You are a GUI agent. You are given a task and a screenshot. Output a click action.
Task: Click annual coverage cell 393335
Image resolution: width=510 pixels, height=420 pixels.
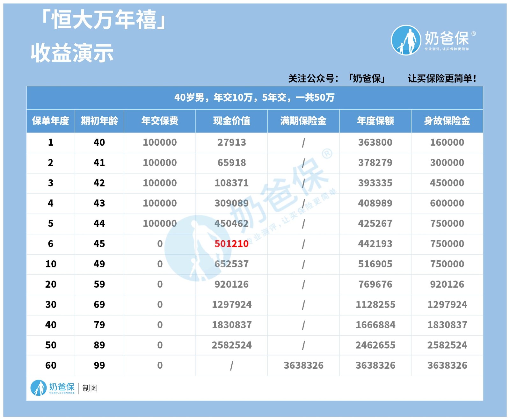coord(375,183)
